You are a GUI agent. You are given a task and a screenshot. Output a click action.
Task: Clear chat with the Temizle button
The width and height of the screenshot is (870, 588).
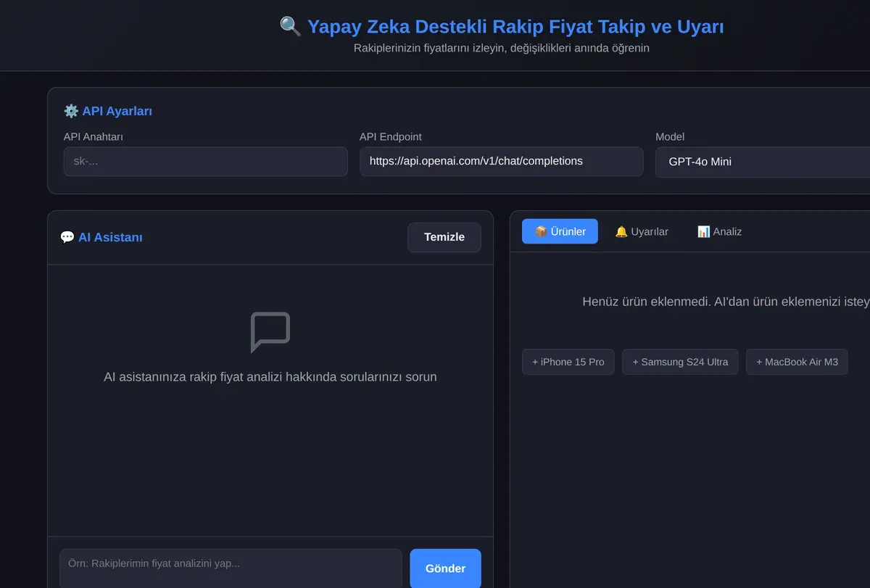444,237
